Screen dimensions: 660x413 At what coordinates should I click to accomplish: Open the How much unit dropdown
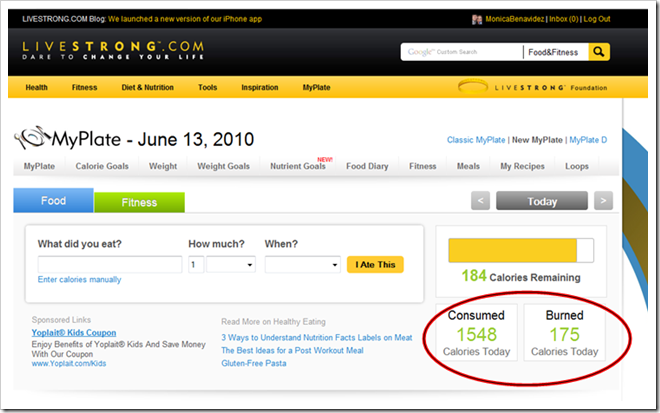231,264
